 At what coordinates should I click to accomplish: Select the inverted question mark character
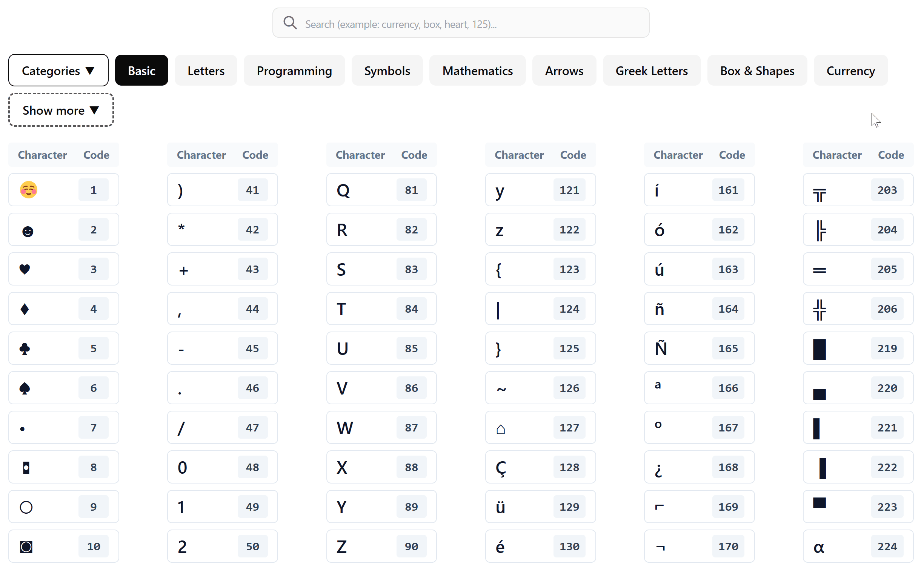(658, 470)
